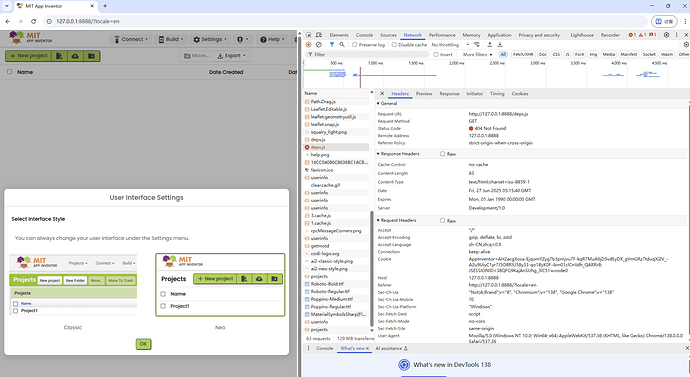Viewport: 690px width, 377px height.
Task: Check Raw for Response Headers
Action: (x=442, y=154)
